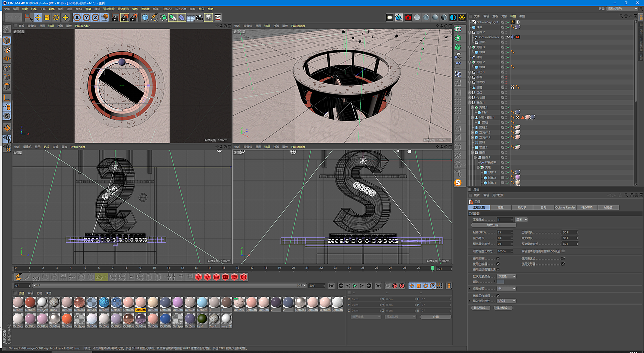This screenshot has height=353, width=644.
Task: Enable the render LOD level checkbox
Action: pos(563,251)
